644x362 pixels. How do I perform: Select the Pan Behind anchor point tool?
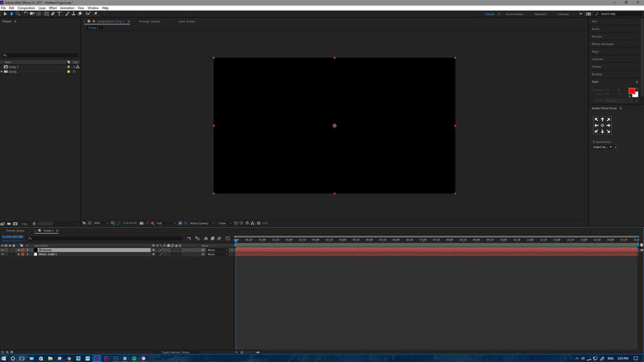point(38,14)
